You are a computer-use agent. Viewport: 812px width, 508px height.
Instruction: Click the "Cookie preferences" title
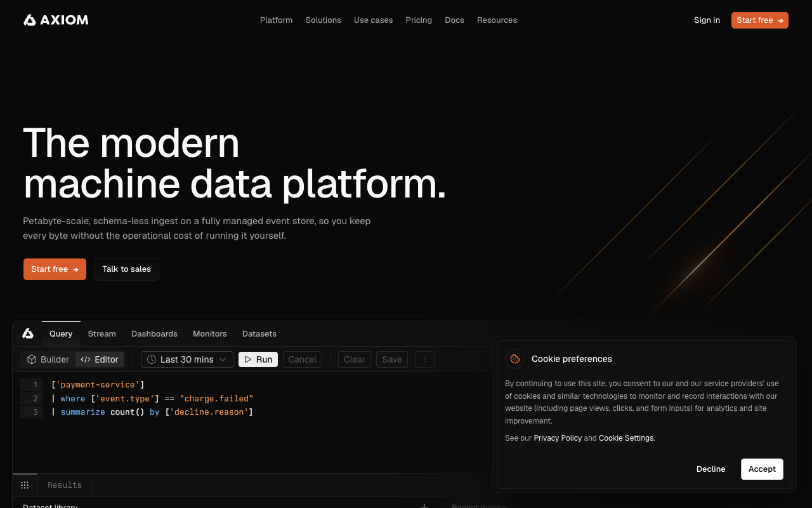tap(572, 359)
